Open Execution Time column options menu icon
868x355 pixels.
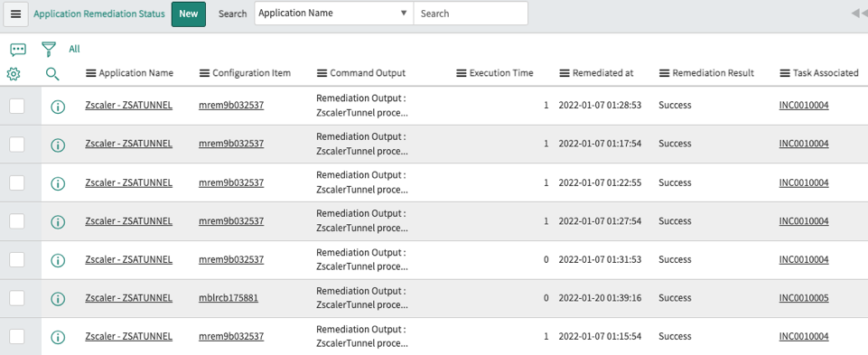[x=462, y=73]
